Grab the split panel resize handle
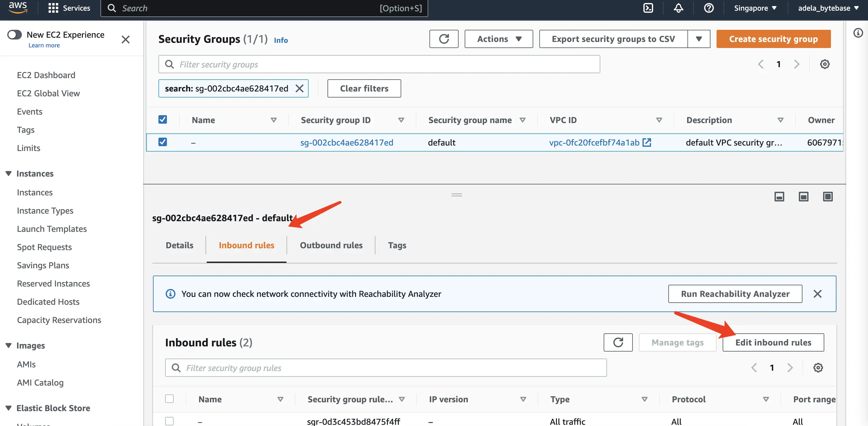Screen dimensions: 868x426 pyautogui.click(x=456, y=195)
